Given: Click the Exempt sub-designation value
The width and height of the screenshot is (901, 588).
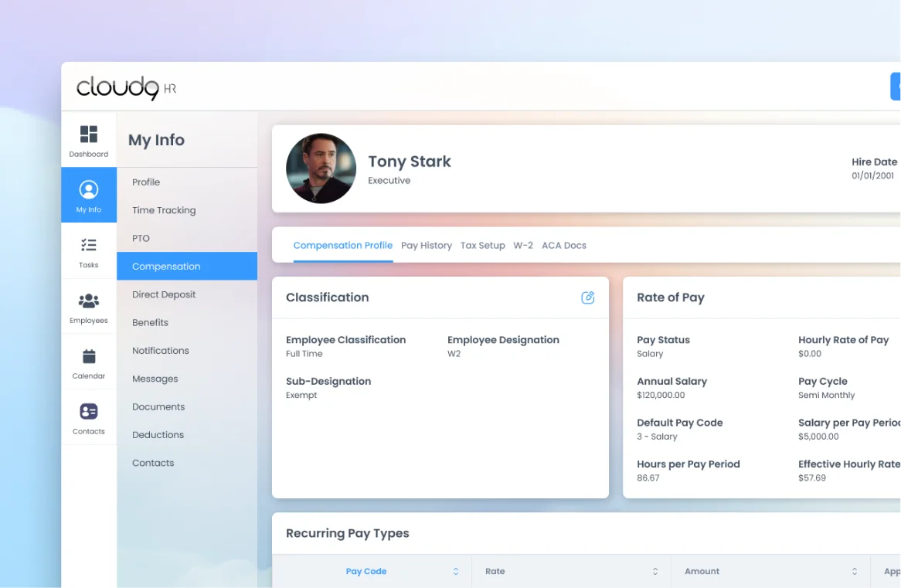Looking at the screenshot, I should [x=301, y=396].
